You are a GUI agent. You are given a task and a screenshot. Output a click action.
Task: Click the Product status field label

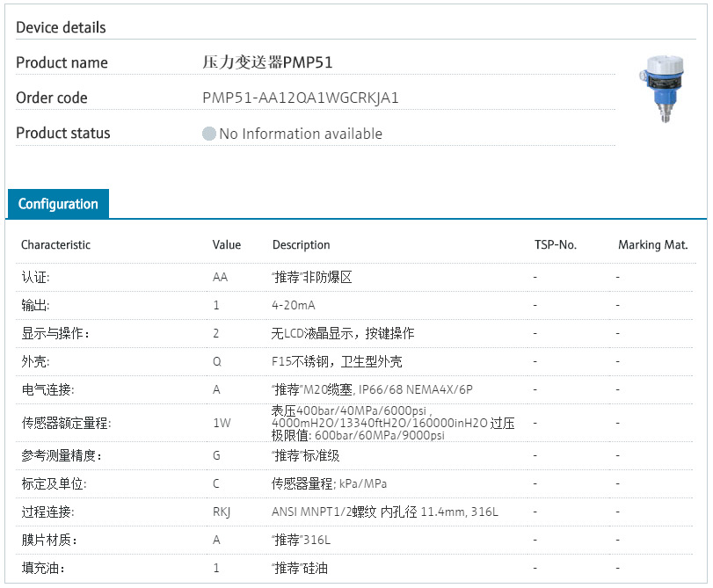click(x=63, y=133)
